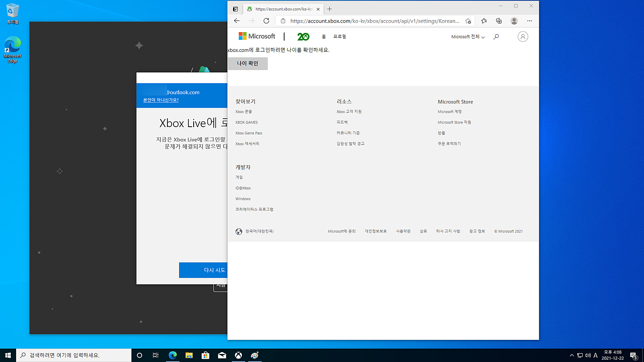Click the lock icon in address bar

[283, 21]
